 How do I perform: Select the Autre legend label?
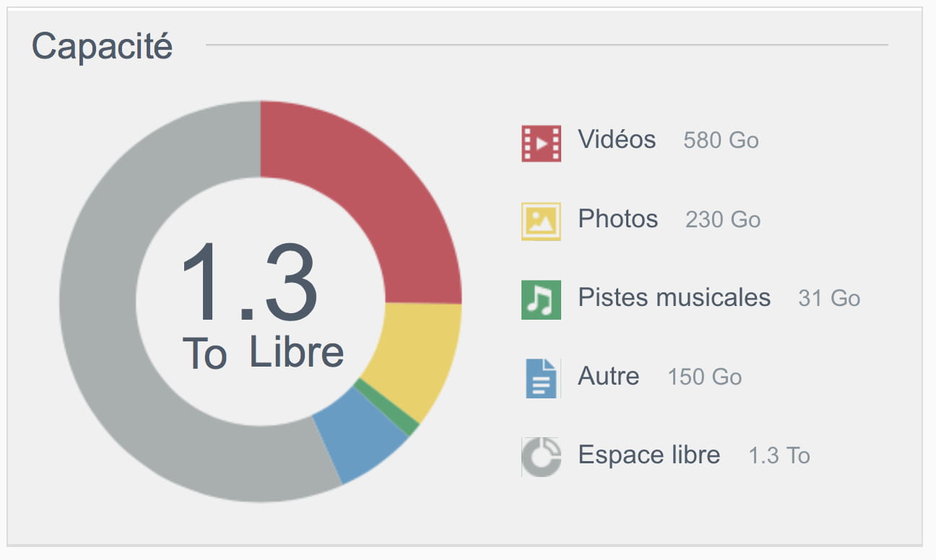click(x=609, y=376)
